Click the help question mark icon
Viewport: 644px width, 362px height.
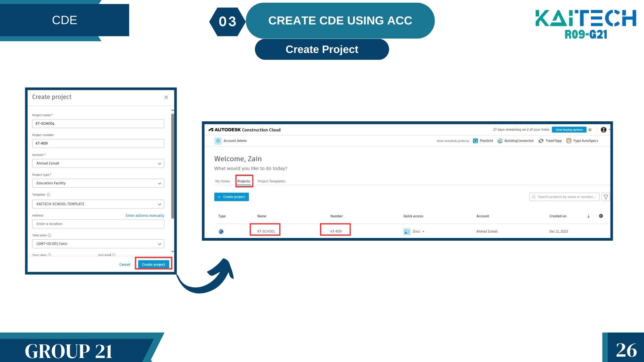point(590,130)
